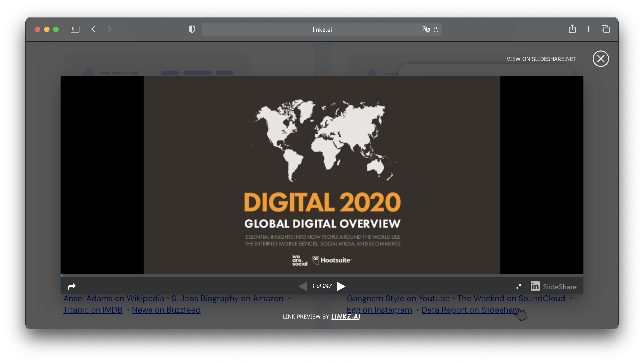Advance to the next slide arrow
Image resolution: width=644 pixels, height=363 pixels.
tap(341, 286)
